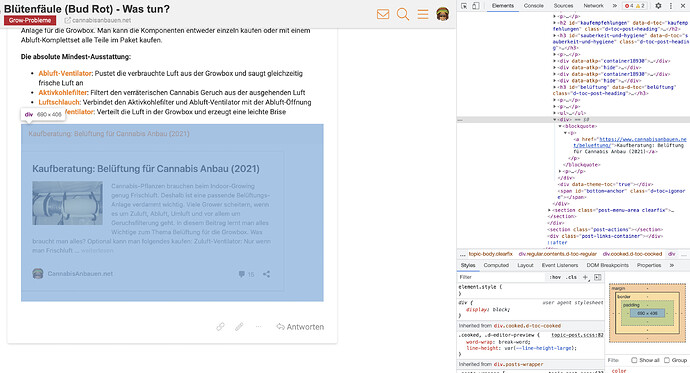Open the error and warning counter badge

coord(635,6)
